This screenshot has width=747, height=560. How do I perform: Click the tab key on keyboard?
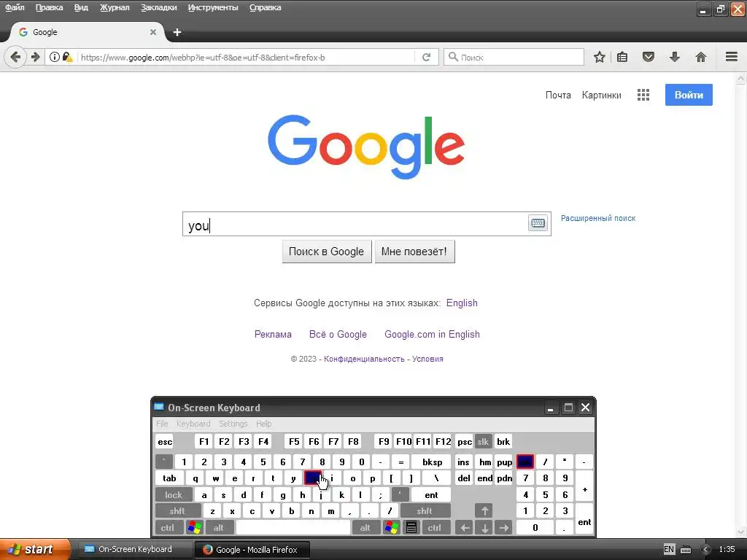click(169, 478)
